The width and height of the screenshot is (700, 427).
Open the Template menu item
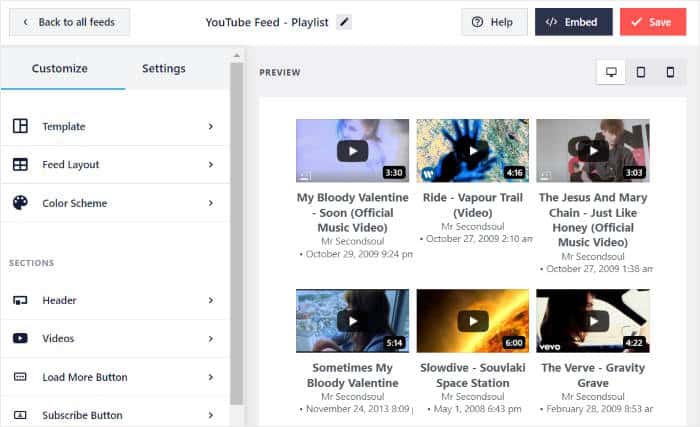point(115,126)
